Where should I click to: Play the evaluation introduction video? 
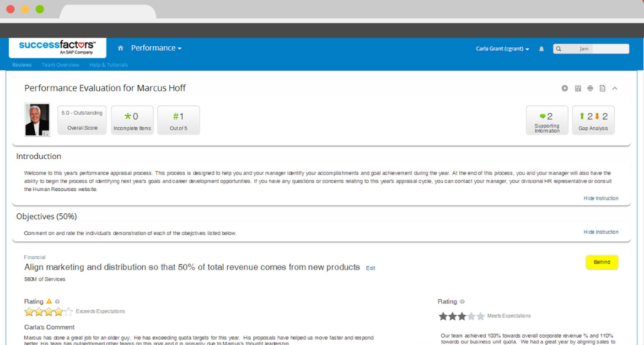(x=565, y=88)
